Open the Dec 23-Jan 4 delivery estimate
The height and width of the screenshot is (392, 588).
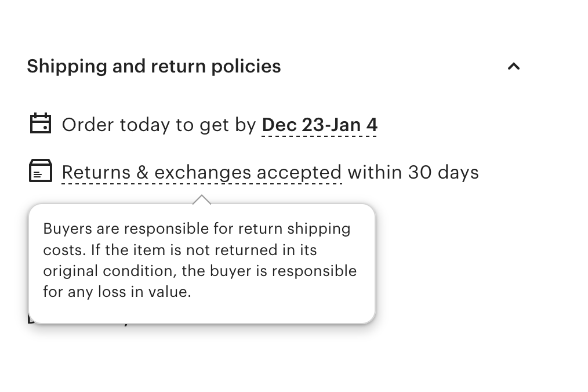pos(320,125)
